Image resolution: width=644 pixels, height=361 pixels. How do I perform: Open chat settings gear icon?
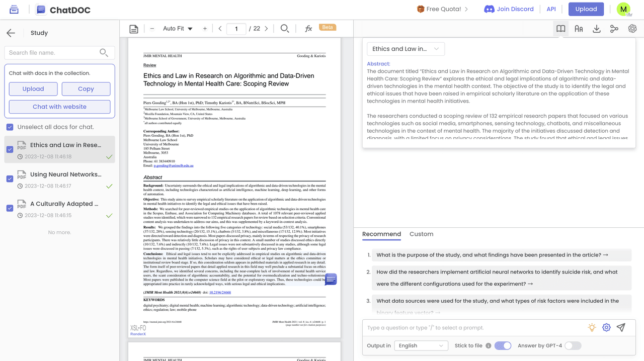[606, 327]
